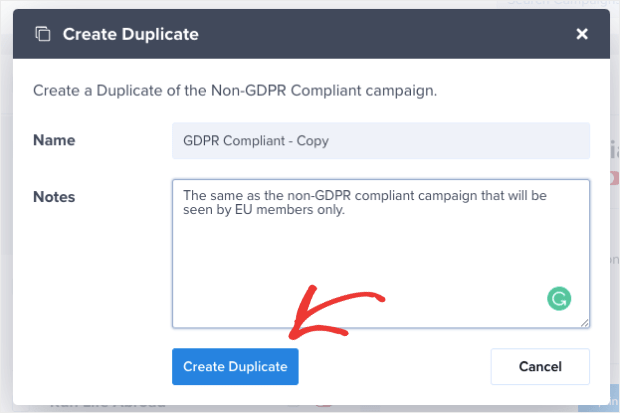Click the Name field label
The image size is (620, 413).
pos(54,140)
